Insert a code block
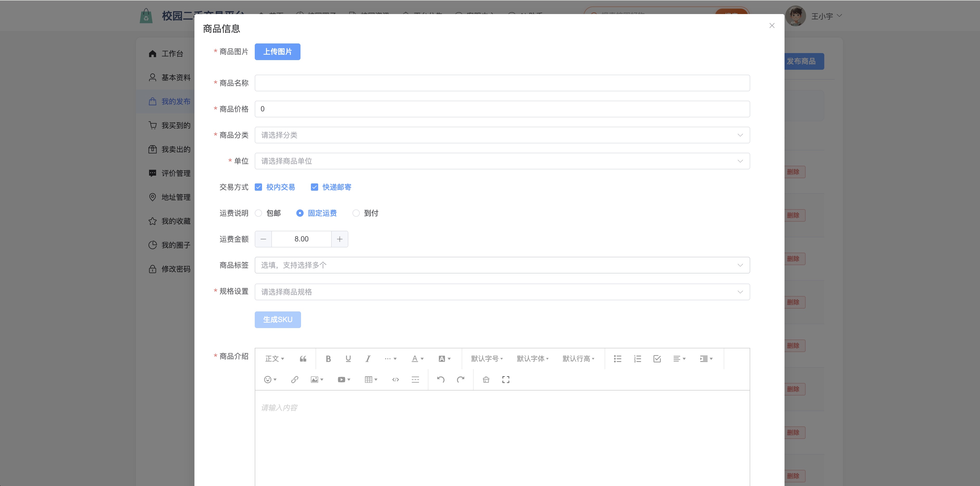This screenshot has height=486, width=980. tap(396, 380)
